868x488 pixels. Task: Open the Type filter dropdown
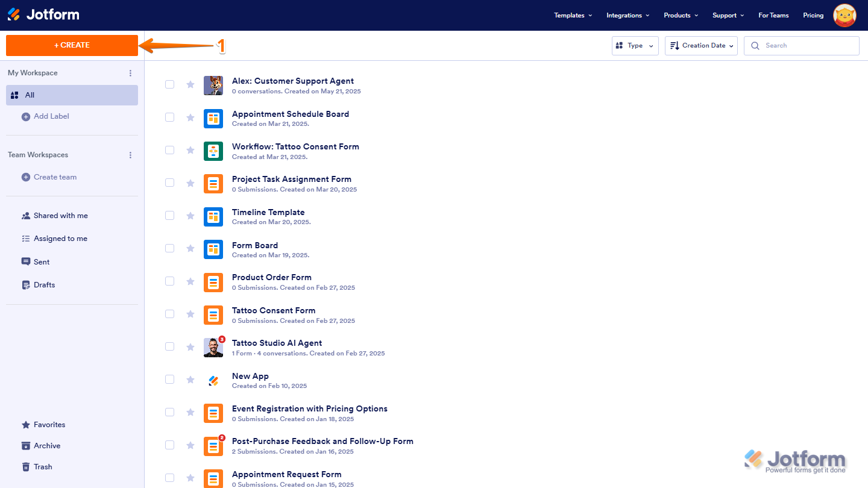tap(635, 46)
